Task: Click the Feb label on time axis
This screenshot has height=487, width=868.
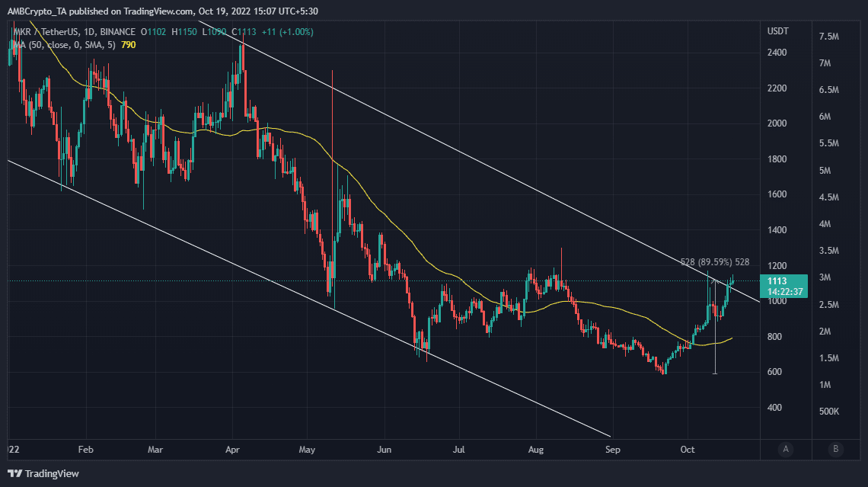Action: pyautogui.click(x=86, y=450)
